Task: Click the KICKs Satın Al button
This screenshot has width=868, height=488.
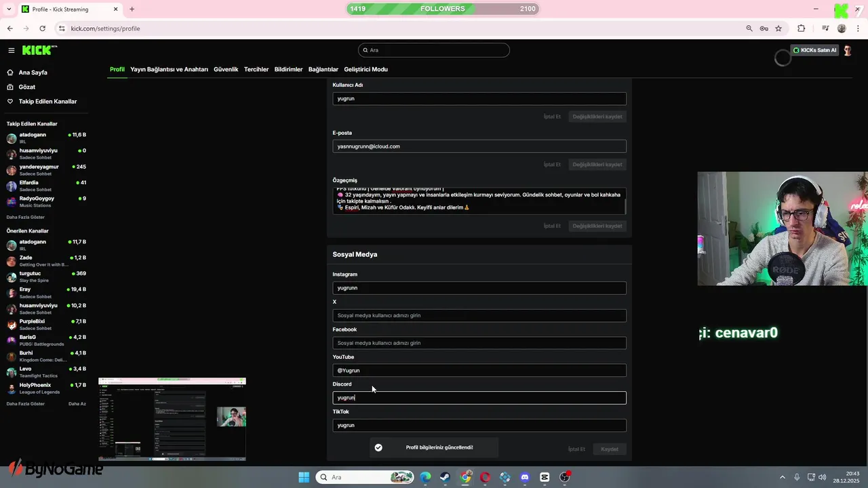Action: (x=814, y=50)
